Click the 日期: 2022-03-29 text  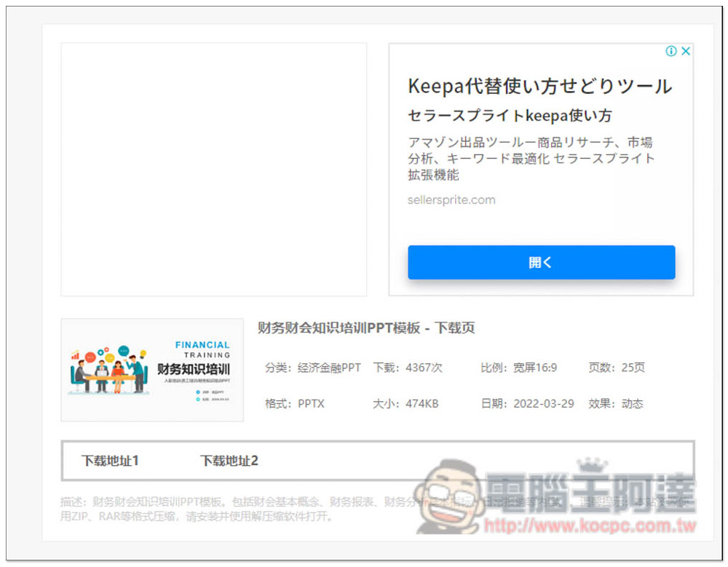(527, 403)
